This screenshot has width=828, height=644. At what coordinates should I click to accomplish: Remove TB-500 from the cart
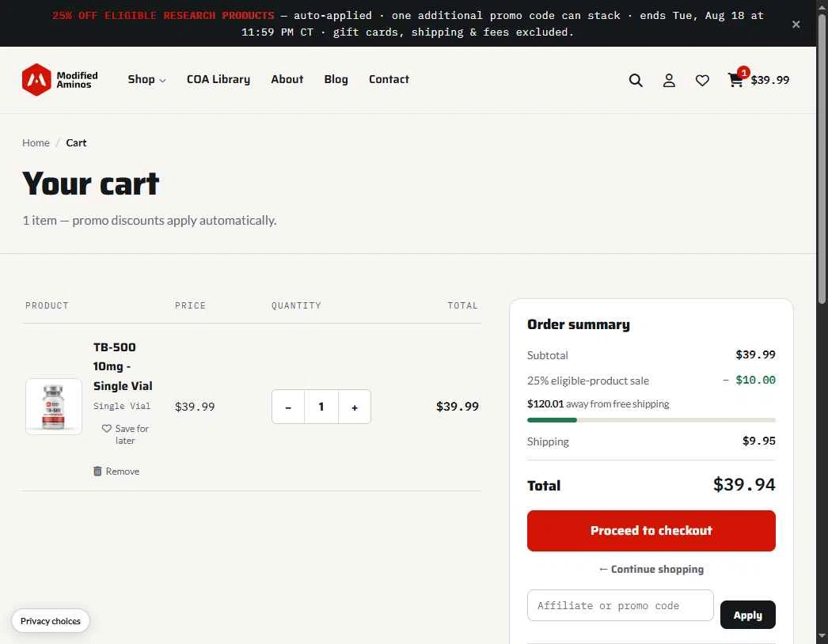tap(116, 471)
